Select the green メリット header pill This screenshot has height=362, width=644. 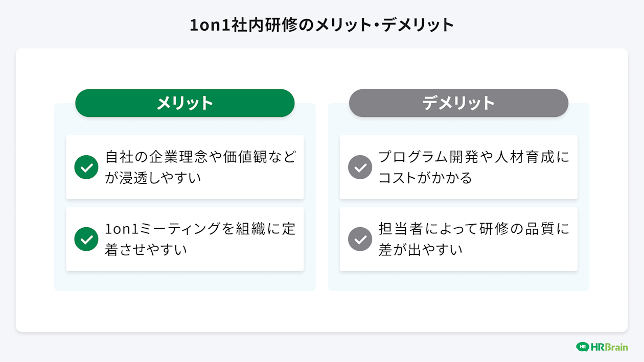185,103
